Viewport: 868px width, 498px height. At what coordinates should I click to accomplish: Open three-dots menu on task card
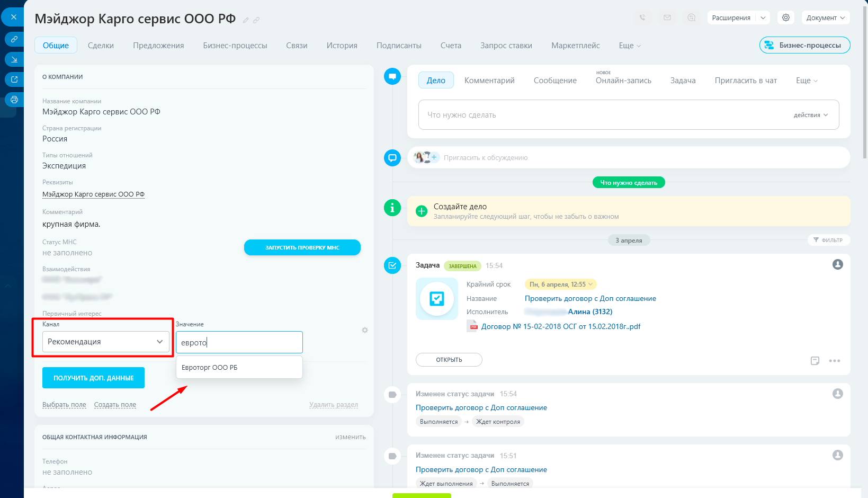[835, 361]
